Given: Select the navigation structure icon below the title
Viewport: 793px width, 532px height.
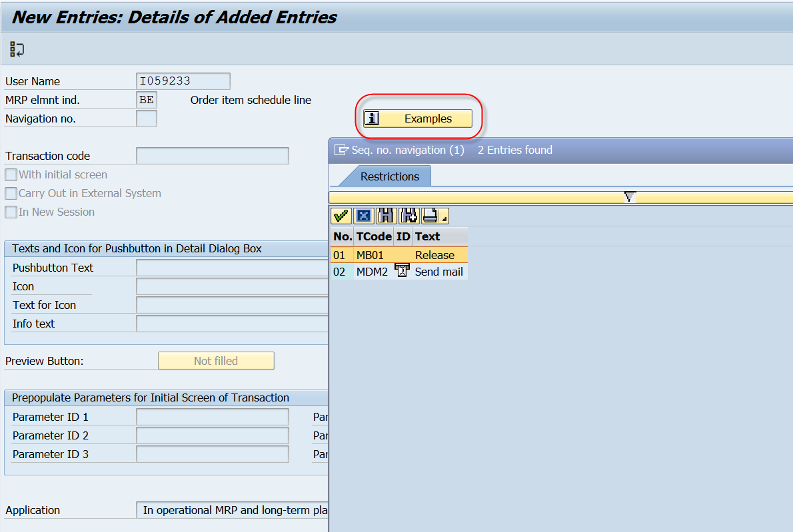Looking at the screenshot, I should (16, 49).
